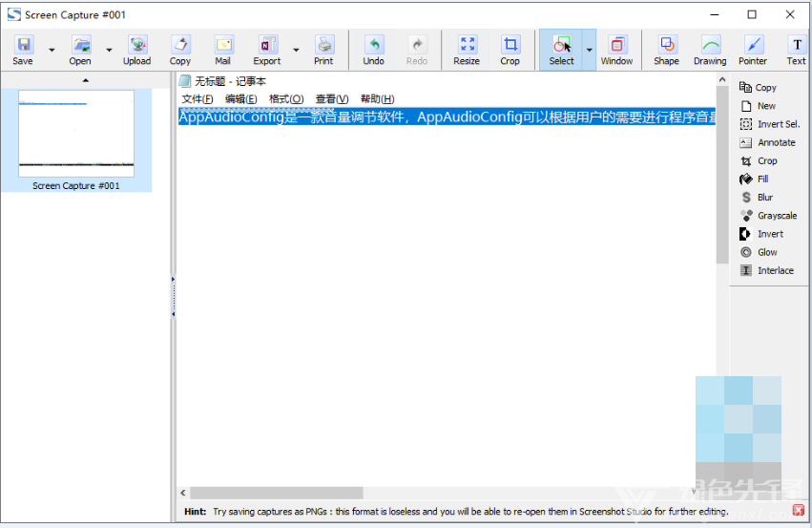The height and width of the screenshot is (528, 812).
Task: Apply Fill from the side panel
Action: tap(754, 179)
